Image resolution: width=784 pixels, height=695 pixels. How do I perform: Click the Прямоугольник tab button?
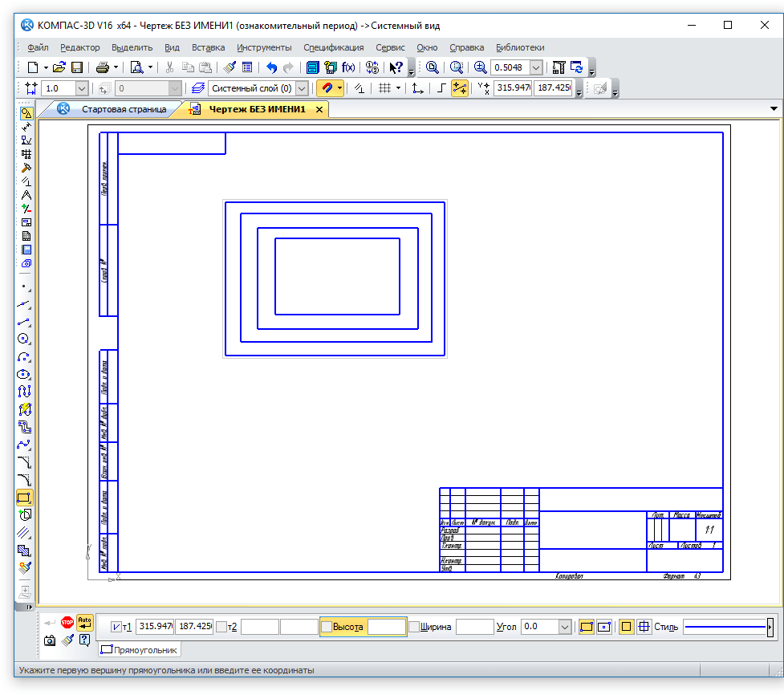coord(140,649)
